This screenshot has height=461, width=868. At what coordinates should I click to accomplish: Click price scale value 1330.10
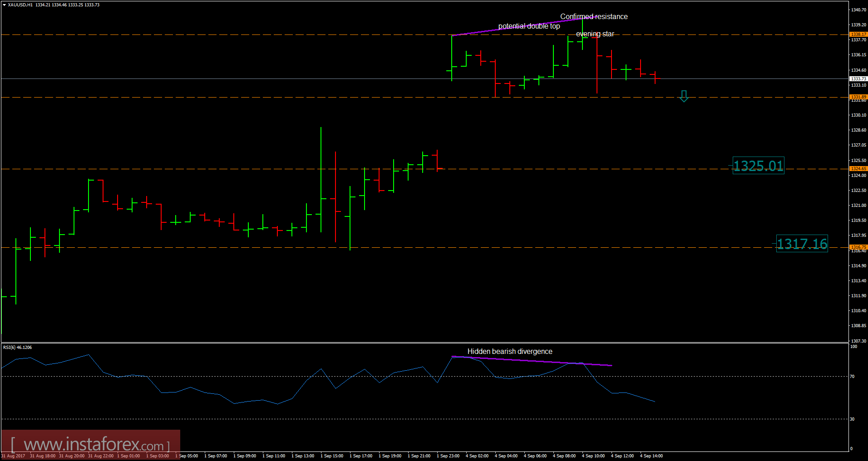858,115
